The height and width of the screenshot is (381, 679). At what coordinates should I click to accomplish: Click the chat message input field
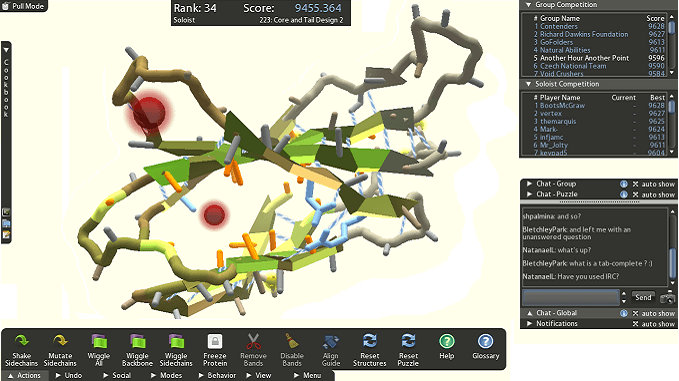click(x=571, y=297)
